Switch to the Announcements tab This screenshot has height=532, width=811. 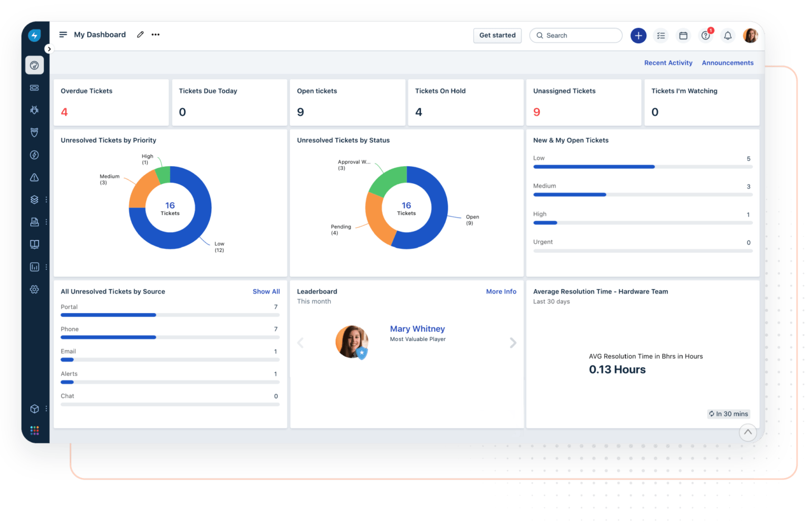click(x=728, y=63)
